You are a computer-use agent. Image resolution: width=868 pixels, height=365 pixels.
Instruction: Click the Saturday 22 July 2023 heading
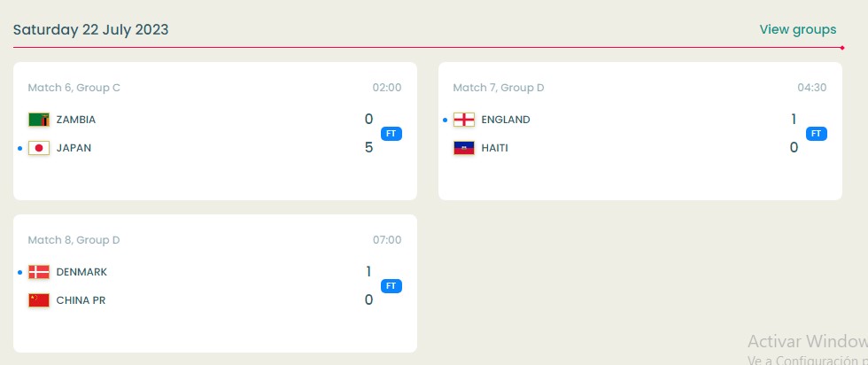coord(90,30)
